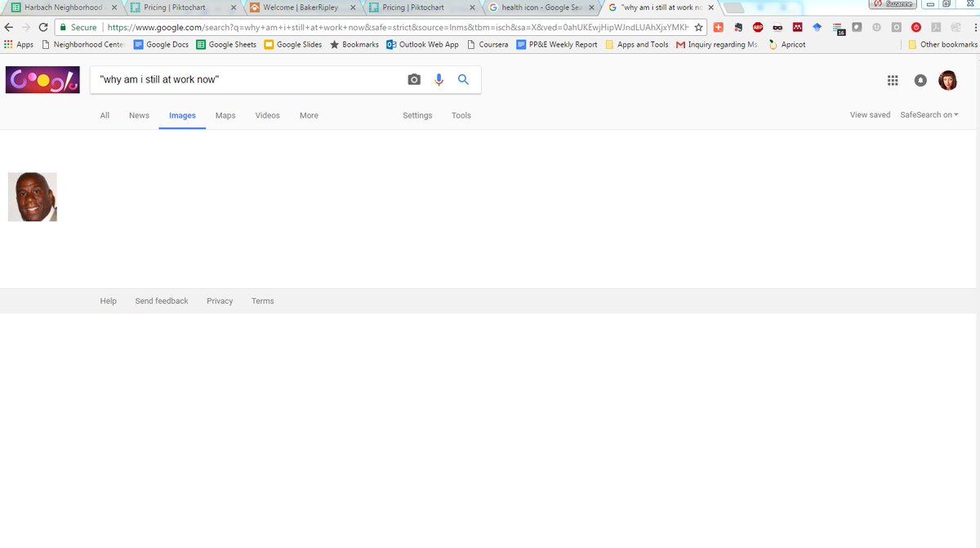
Task: Open a new tab with the blank tab button
Action: 733,7
